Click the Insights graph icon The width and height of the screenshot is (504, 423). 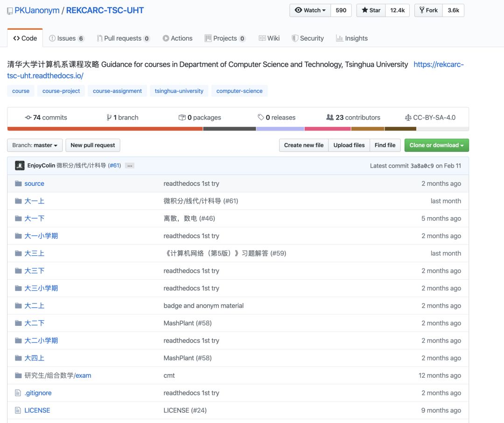coord(339,38)
